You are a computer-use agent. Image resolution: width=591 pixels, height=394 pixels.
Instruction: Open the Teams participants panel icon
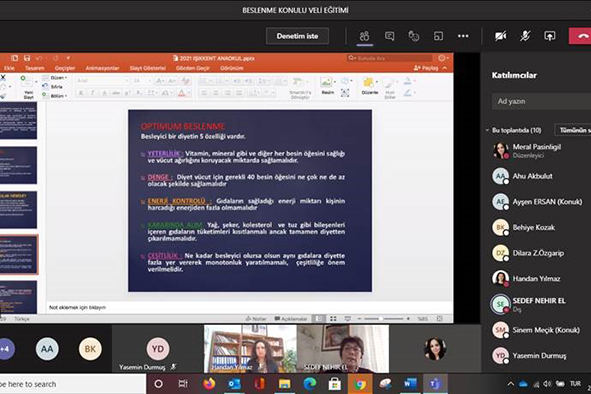point(364,36)
